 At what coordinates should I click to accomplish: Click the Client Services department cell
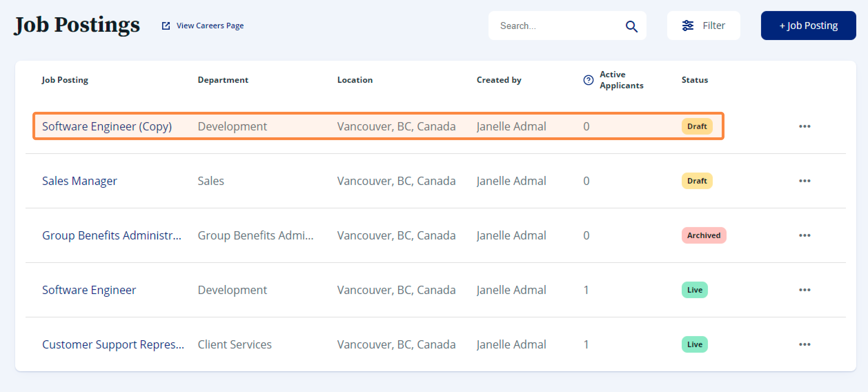(x=235, y=344)
